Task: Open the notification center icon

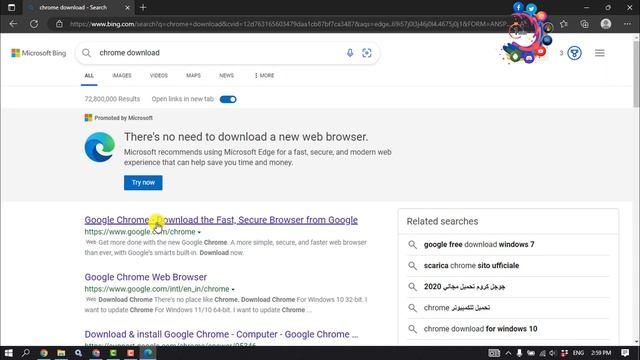Action: [x=625, y=353]
